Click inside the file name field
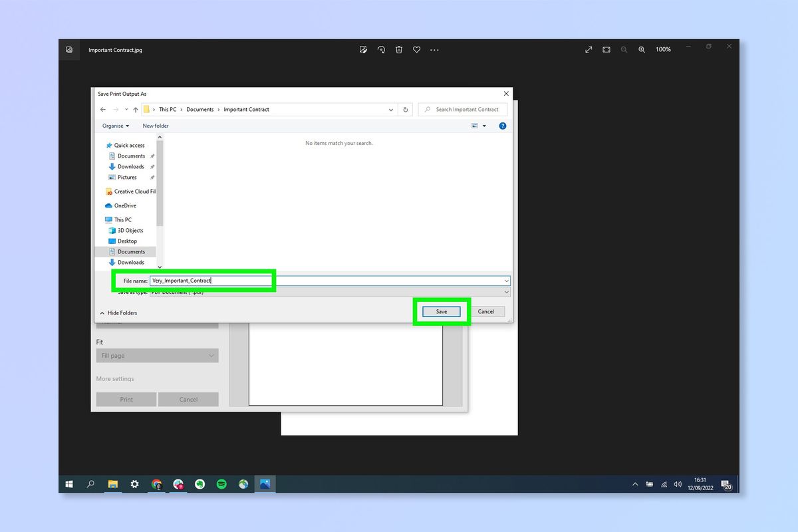Screen dimensions: 798x532 (x=213, y=280)
